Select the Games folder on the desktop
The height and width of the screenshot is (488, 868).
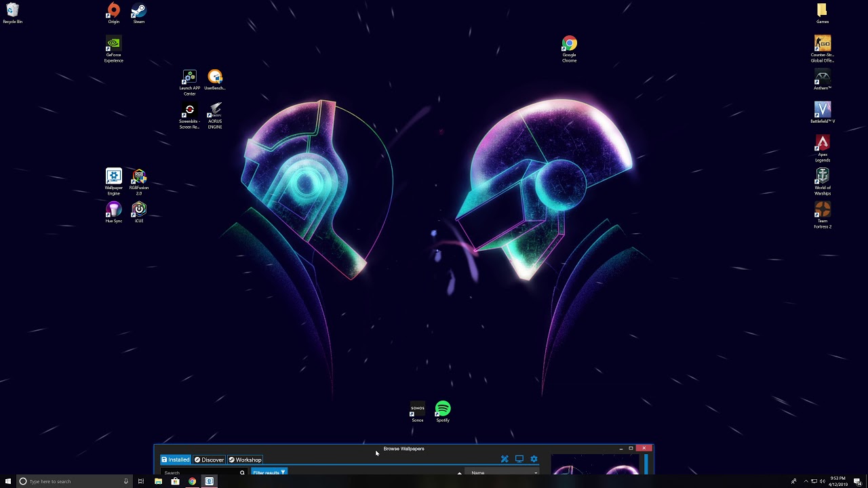[x=822, y=13]
